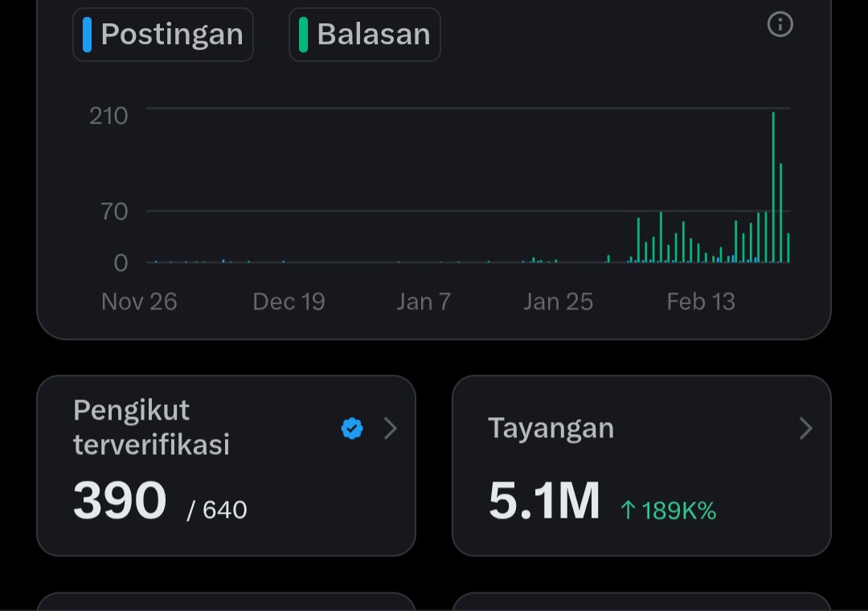Click the Jan 25 axis label
The height and width of the screenshot is (611, 868).
coord(558,302)
